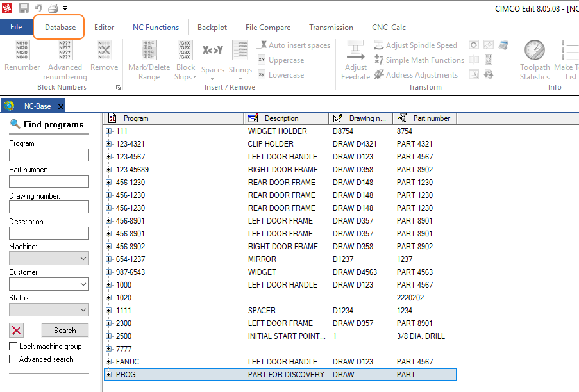Select the INITIAL START POINT description cell
Image resolution: width=579 pixels, height=392 pixels.
(x=287, y=336)
